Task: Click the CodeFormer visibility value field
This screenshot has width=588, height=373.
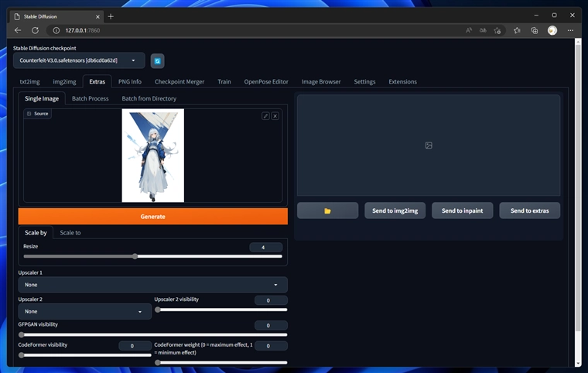Action: [135, 346]
